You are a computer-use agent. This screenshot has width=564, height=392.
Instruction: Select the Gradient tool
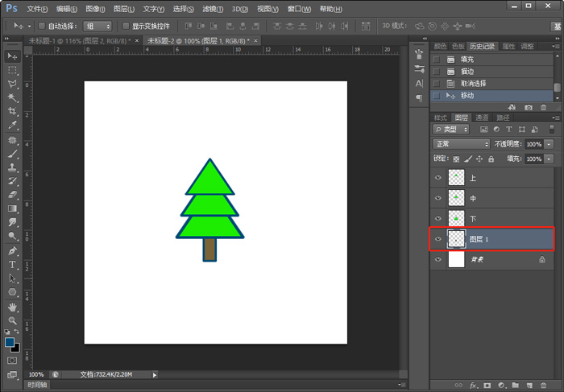12,208
